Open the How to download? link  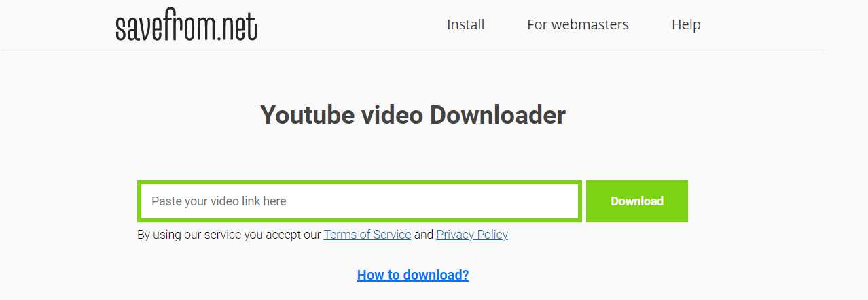pos(413,275)
